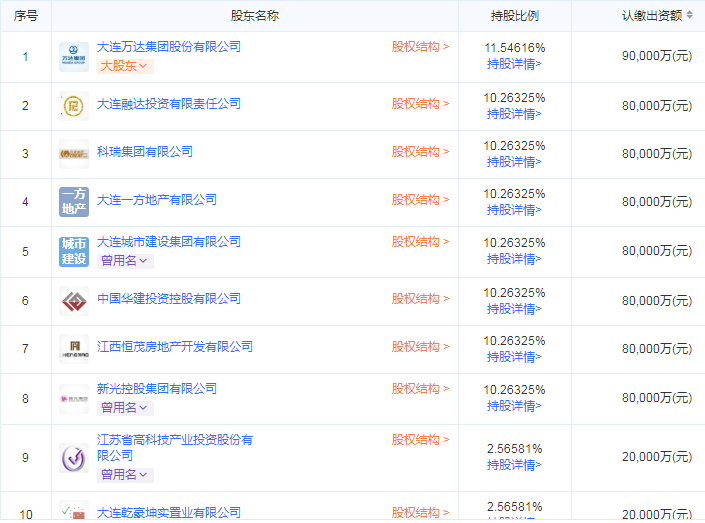View 股权结构 for 大连融达投资
Screen dimensions: 705x523
pos(420,104)
